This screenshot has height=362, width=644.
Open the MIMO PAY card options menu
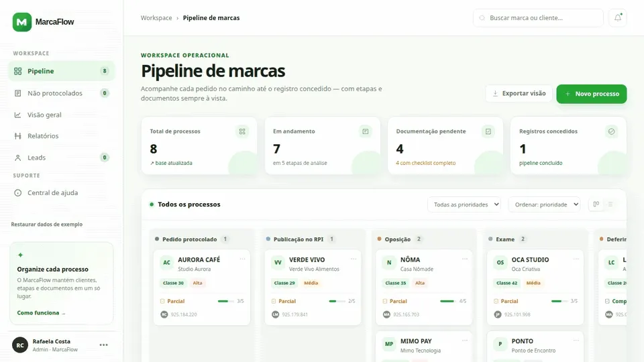pyautogui.click(x=464, y=341)
